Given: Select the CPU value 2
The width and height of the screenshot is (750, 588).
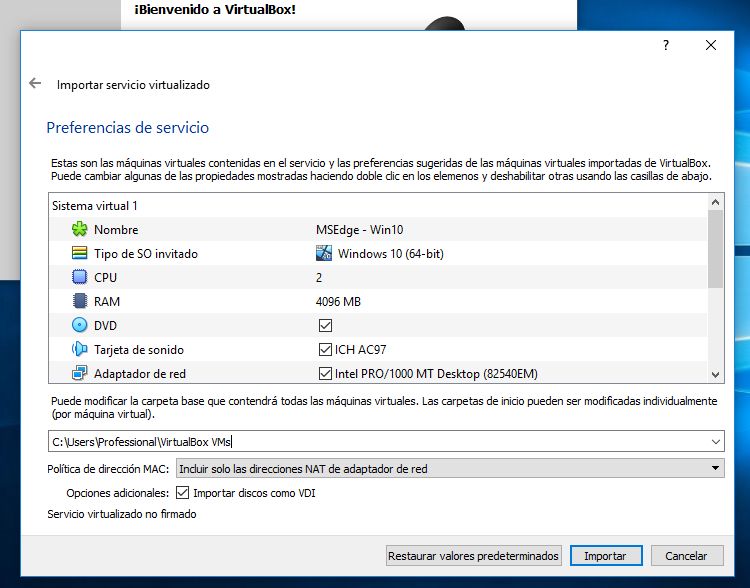Looking at the screenshot, I should coord(319,277).
